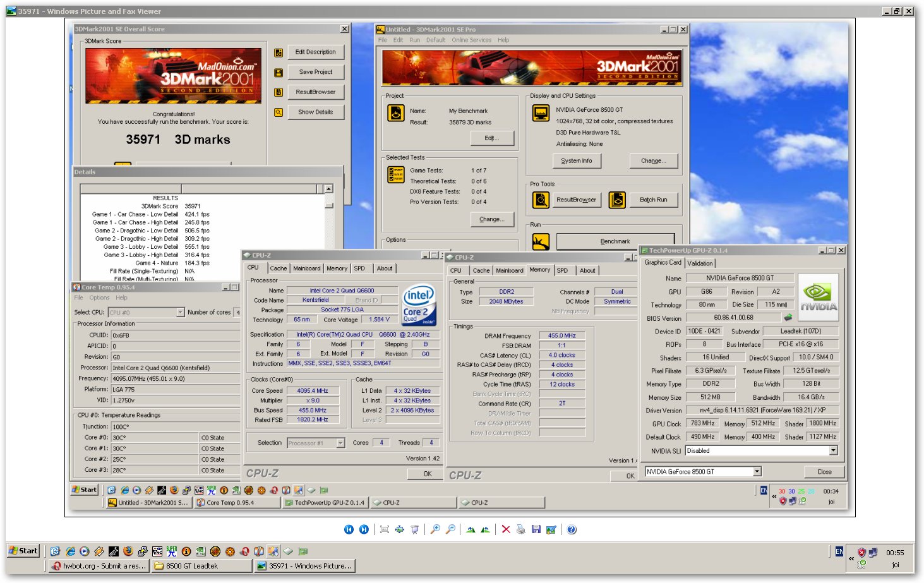Open the NVIDIA GeForce 8500 GT card dropdown
Viewport: 924px width, 583px height.
click(757, 471)
